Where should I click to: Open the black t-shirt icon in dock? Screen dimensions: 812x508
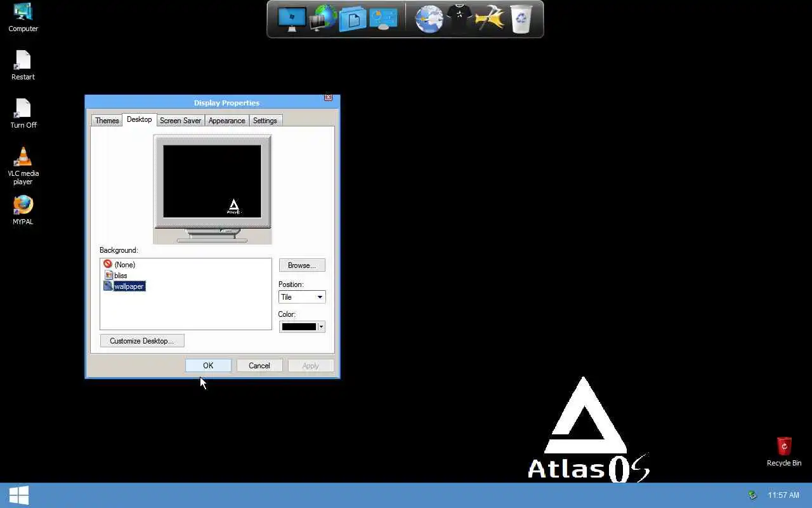[x=459, y=19]
